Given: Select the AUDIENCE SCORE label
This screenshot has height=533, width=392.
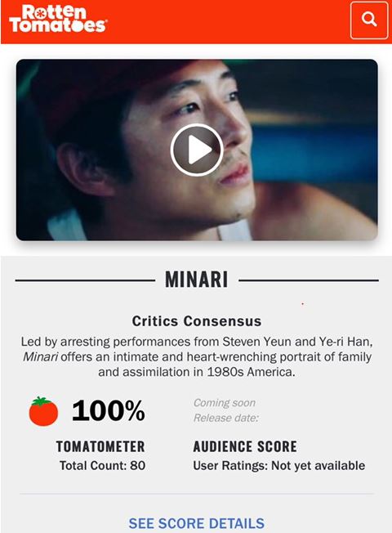Looking at the screenshot, I should [245, 446].
